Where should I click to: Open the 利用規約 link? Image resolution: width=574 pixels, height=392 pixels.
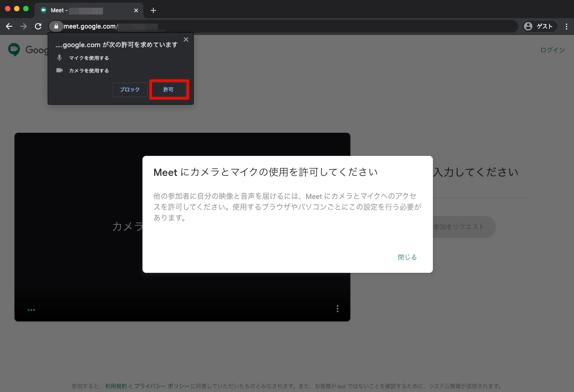point(116,387)
